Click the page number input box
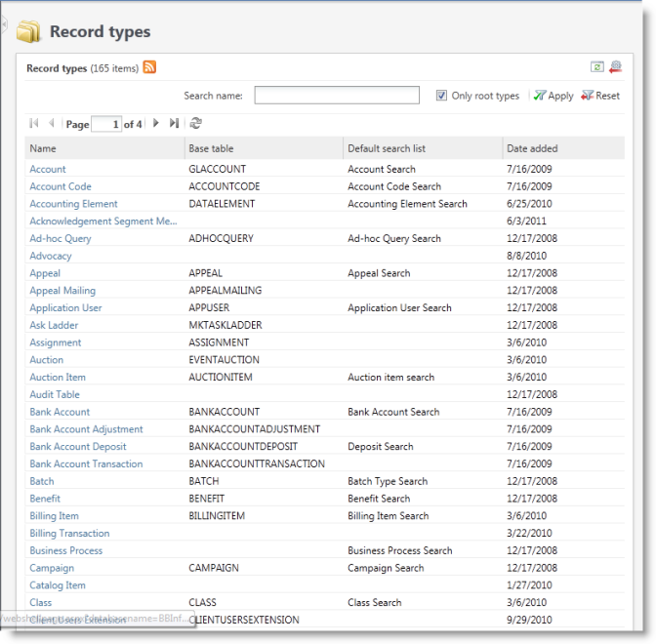 tap(106, 124)
